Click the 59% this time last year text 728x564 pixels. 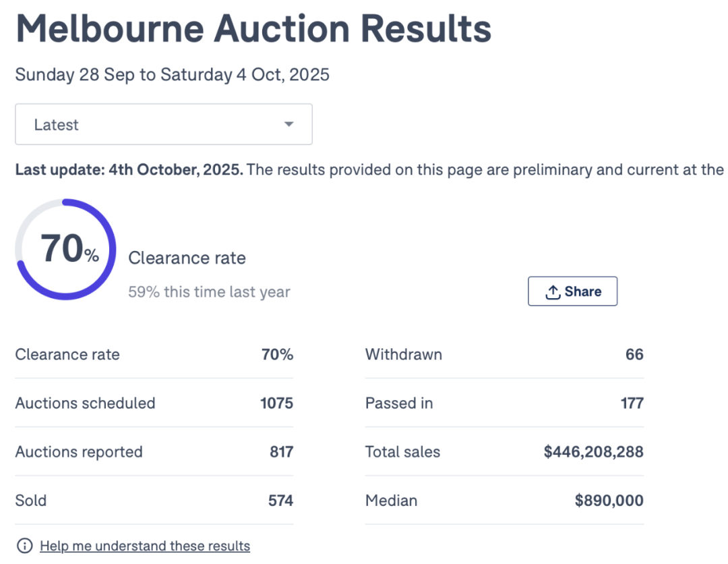[x=209, y=292]
